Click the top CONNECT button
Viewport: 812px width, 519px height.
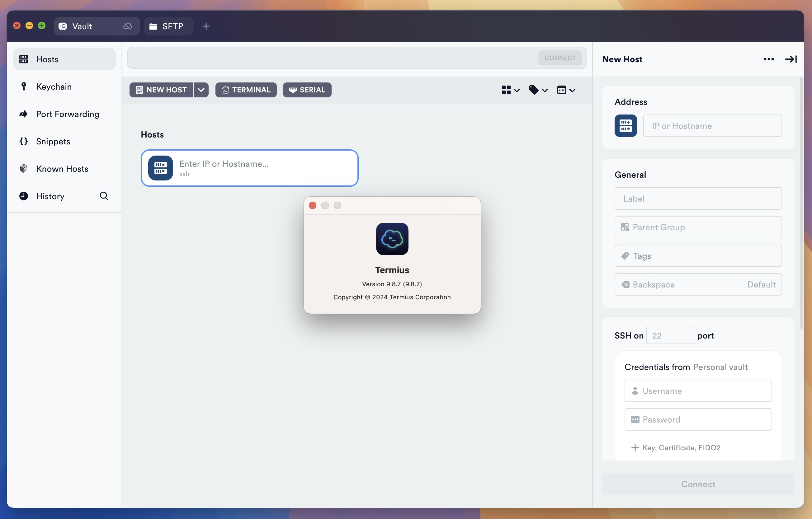pyautogui.click(x=560, y=58)
